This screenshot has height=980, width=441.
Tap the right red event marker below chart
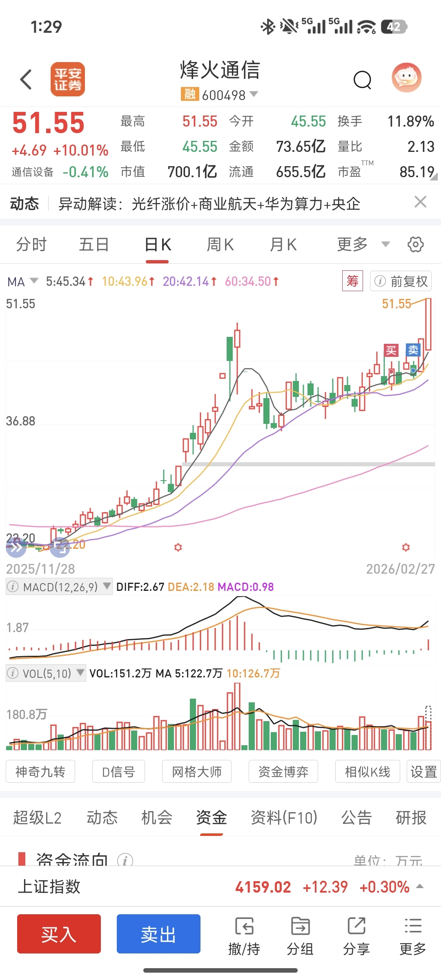[406, 547]
